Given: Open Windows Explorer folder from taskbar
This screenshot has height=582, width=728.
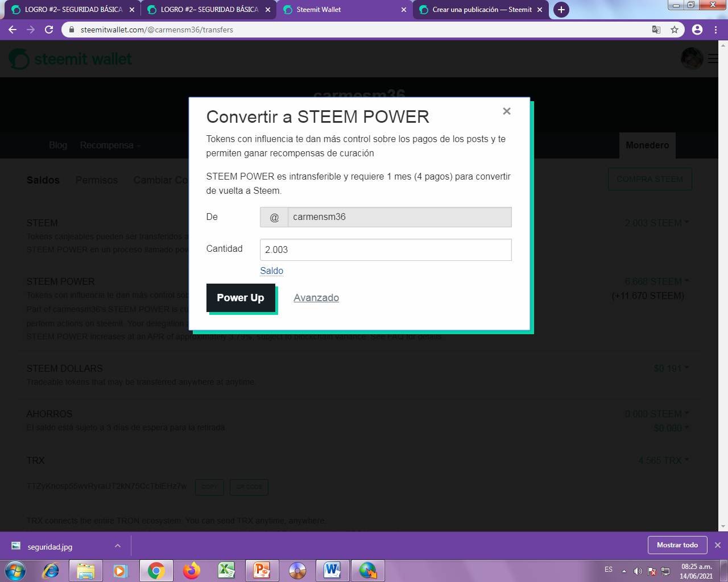Looking at the screenshot, I should 86,571.
